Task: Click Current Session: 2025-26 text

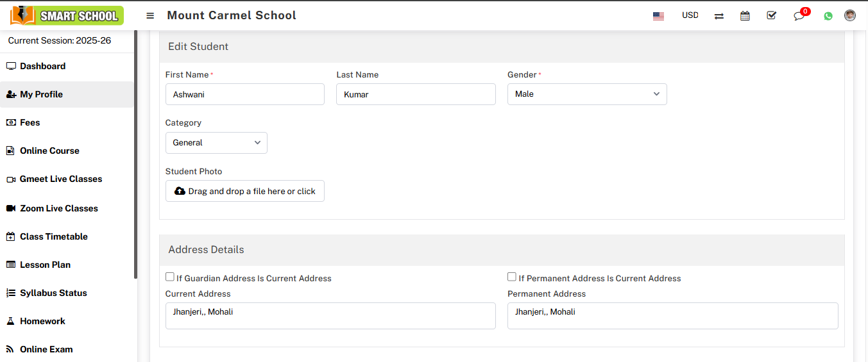Action: (60, 40)
